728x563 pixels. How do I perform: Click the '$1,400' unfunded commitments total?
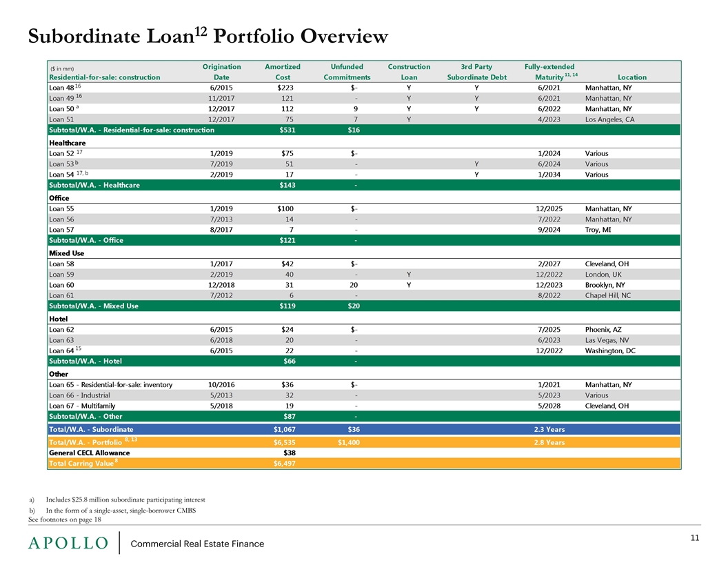(349, 442)
